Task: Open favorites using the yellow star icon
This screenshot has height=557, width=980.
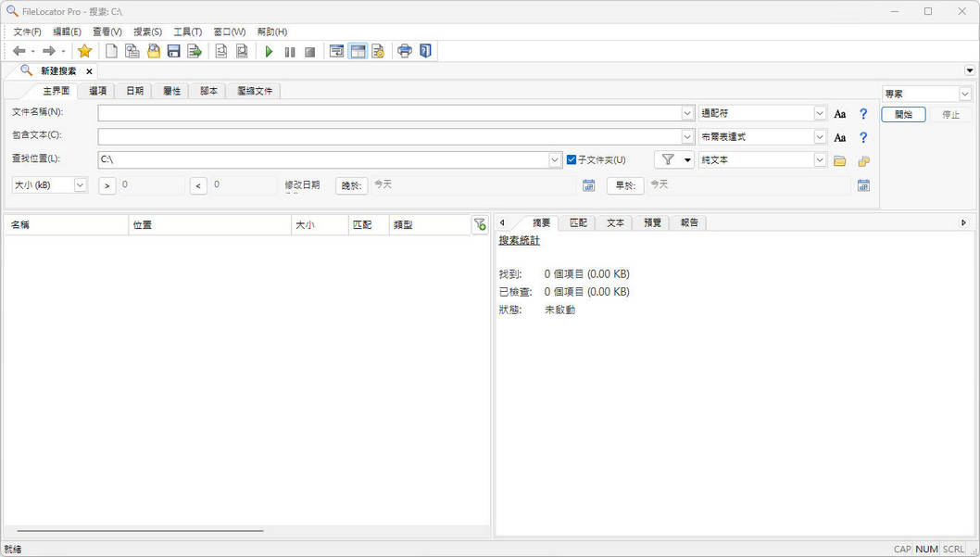Action: point(84,51)
